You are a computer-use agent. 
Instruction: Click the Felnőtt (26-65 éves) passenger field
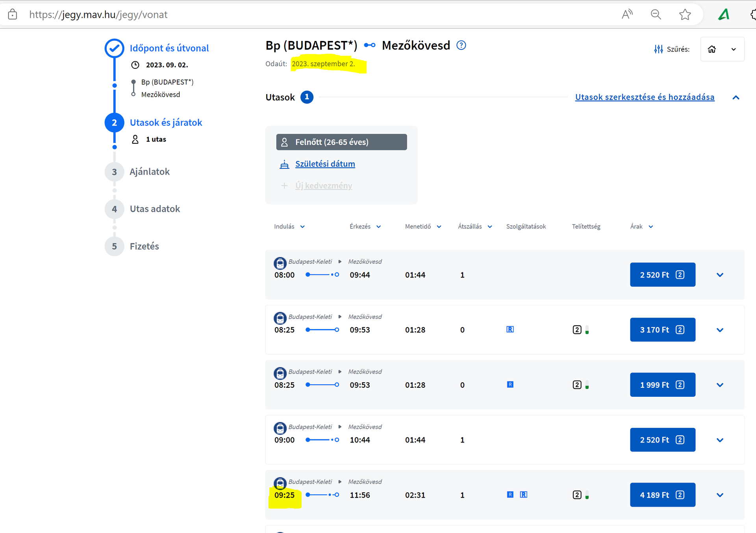[x=341, y=142]
